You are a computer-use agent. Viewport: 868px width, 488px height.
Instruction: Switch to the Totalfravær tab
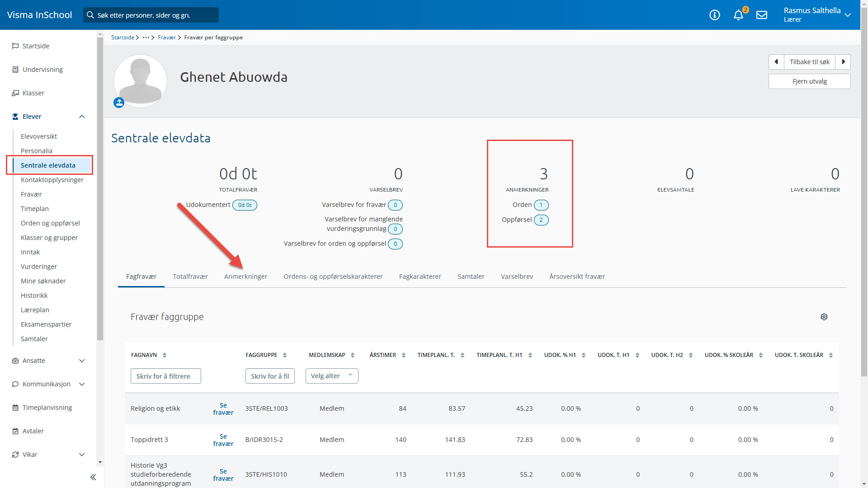click(190, 277)
